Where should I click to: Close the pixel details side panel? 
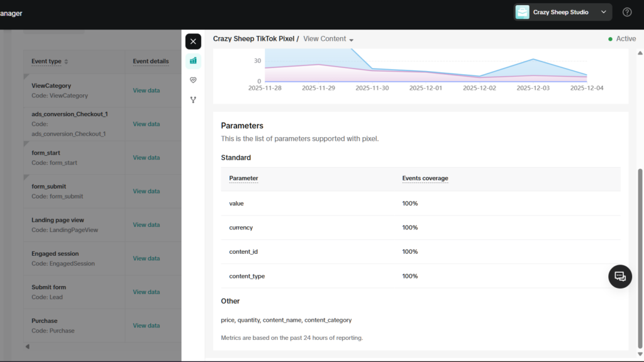click(x=193, y=41)
